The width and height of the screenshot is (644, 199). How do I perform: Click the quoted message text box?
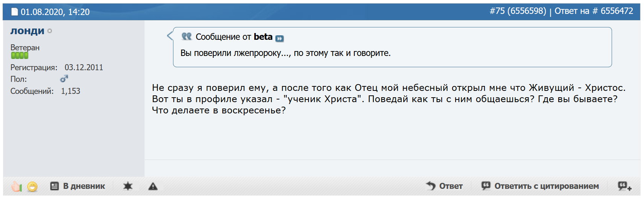click(x=392, y=47)
